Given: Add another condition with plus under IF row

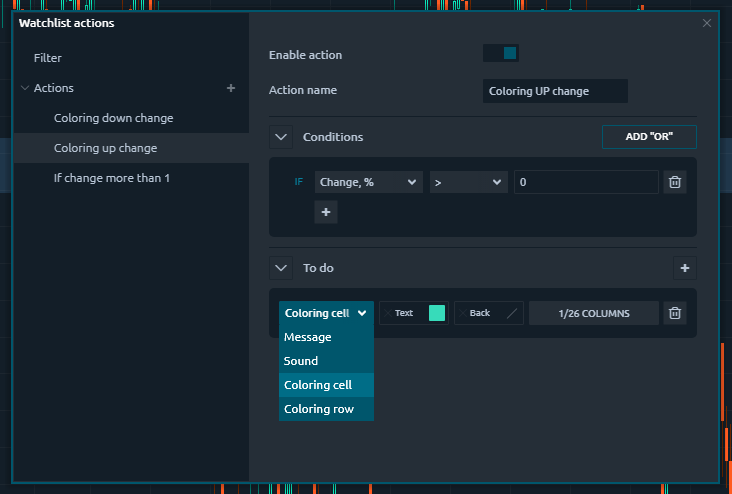Looking at the screenshot, I should 326,212.
